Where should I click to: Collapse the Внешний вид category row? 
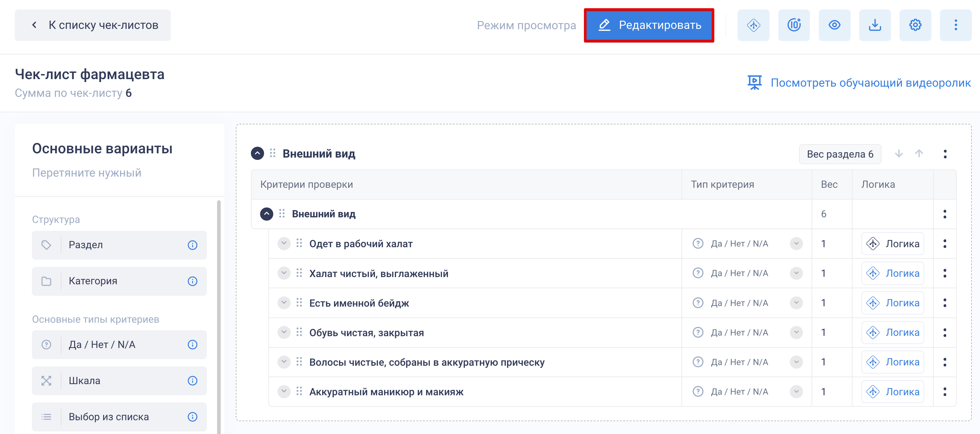pos(266,214)
